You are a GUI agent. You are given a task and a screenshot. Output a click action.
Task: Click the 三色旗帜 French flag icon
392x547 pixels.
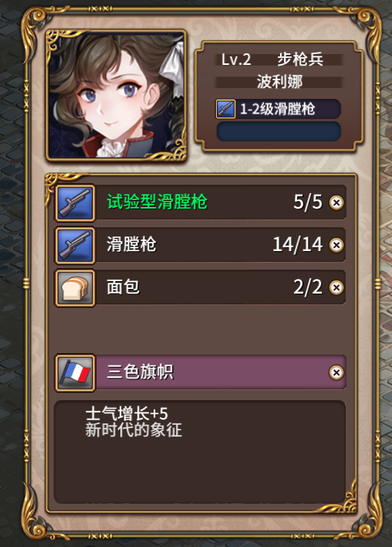[x=76, y=372]
